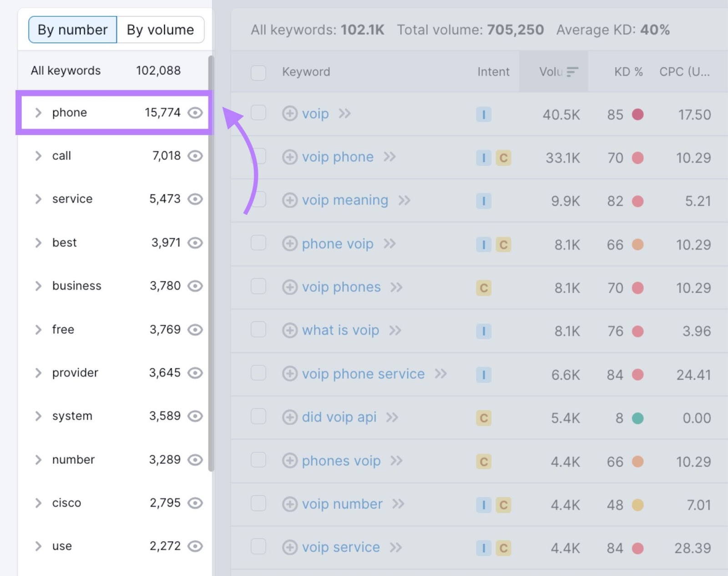Click plus icon beside 'voip service'
Viewport: 728px width, 576px height.
point(289,547)
